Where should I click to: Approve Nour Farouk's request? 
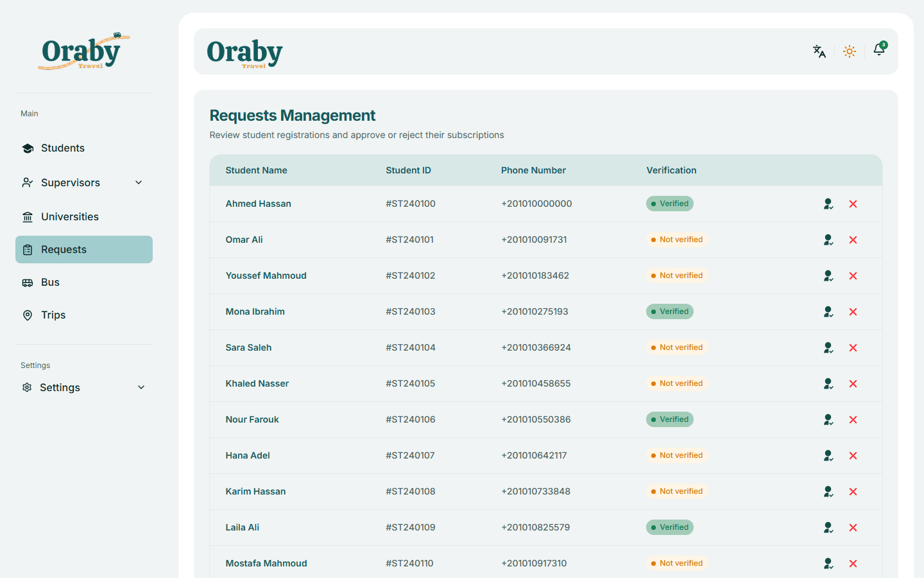pos(828,419)
